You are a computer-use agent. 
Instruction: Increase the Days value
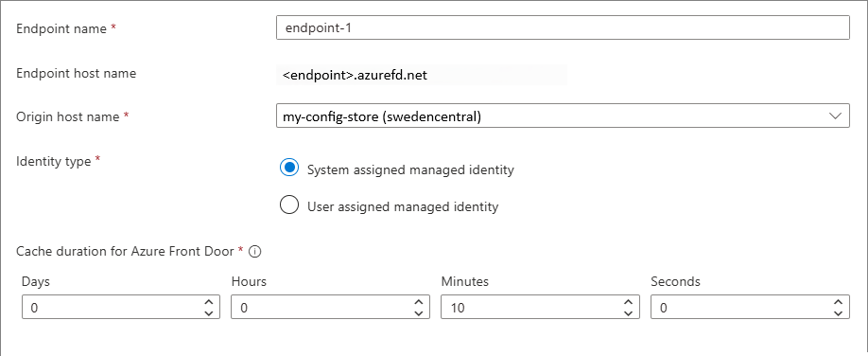point(209,302)
